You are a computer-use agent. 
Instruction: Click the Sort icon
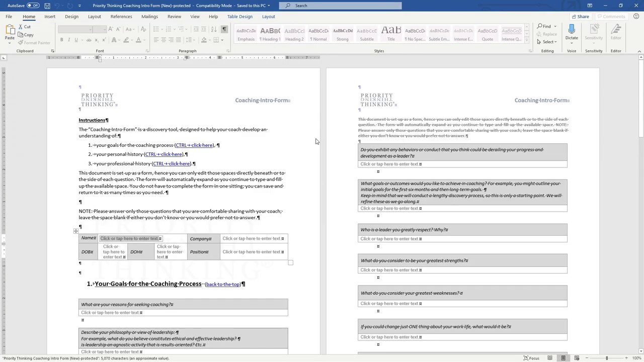coord(214,29)
